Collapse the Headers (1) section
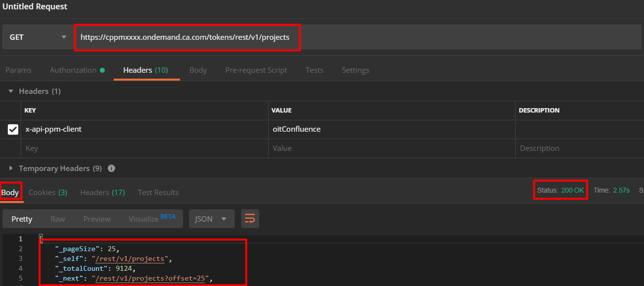Viewport: 644px width, 286px height. [x=11, y=91]
